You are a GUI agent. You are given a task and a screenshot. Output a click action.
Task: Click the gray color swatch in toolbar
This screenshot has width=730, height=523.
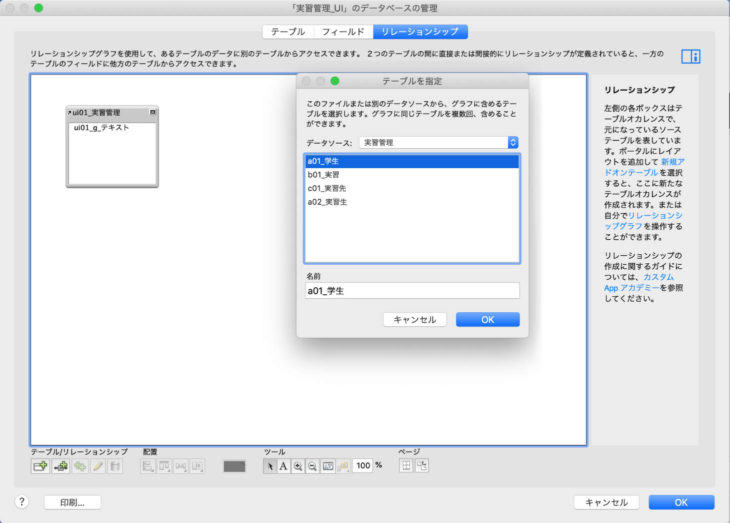coord(234,466)
